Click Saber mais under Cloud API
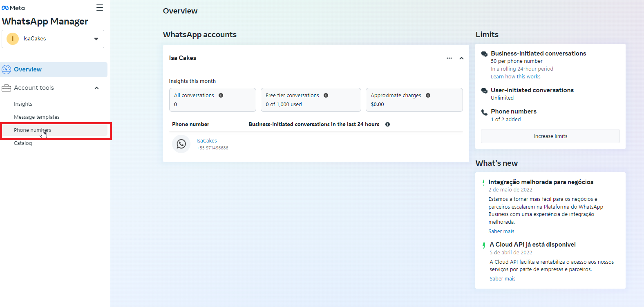 [503, 278]
